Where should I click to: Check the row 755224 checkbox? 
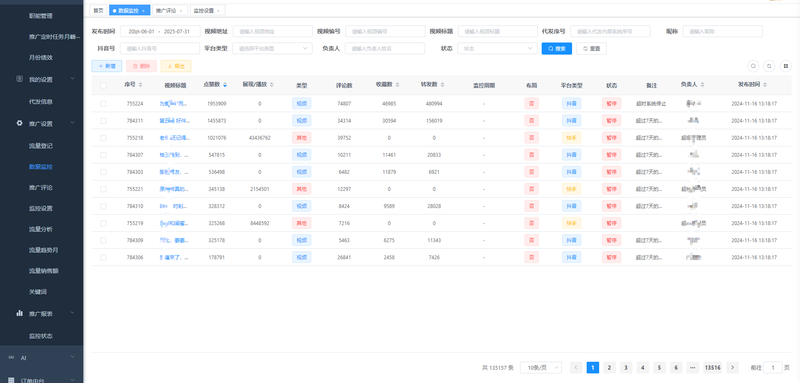[x=103, y=104]
